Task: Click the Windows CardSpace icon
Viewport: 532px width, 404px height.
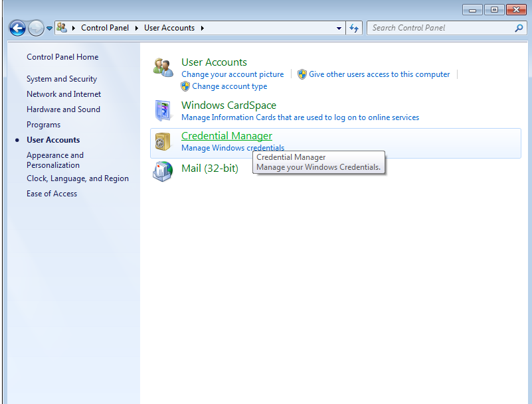Action: click(x=163, y=111)
